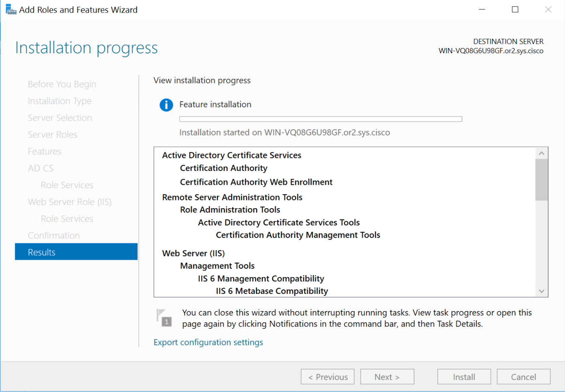Select the Web Server (IIS) entry
Screen dimensions: 565x392
pos(193,253)
